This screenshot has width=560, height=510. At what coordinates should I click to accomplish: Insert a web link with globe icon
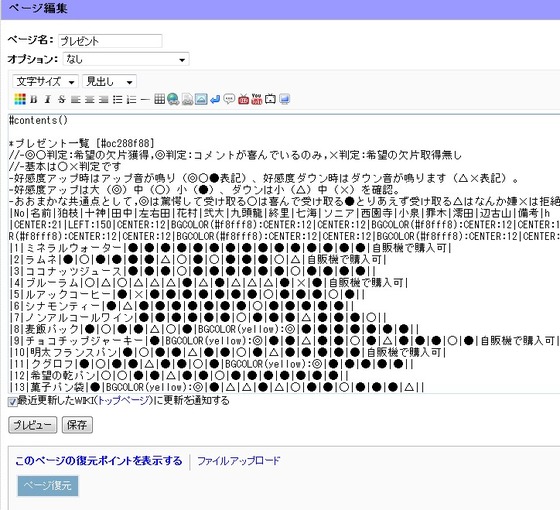[x=173, y=99]
